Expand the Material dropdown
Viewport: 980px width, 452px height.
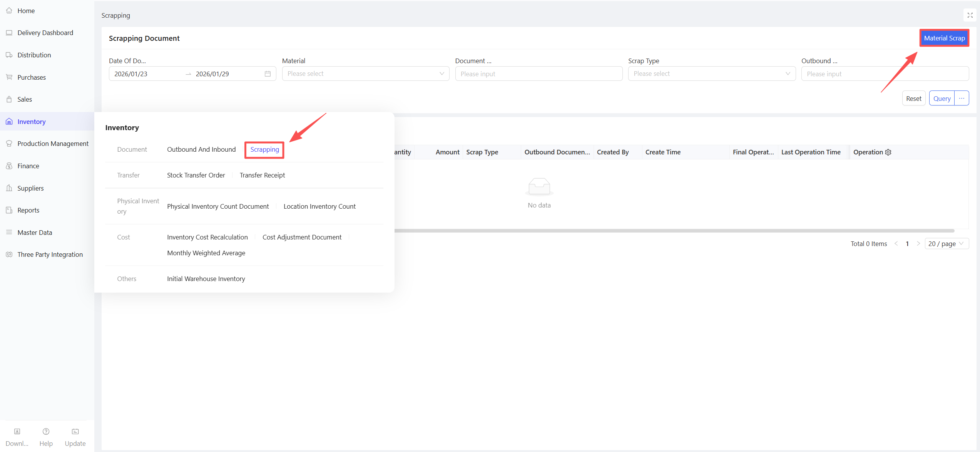[x=365, y=74]
